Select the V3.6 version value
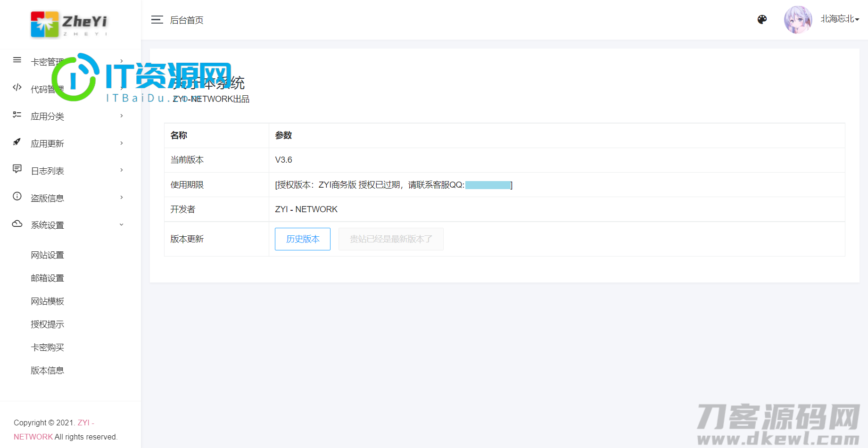Screen dimensions: 868x448 click(x=283, y=160)
